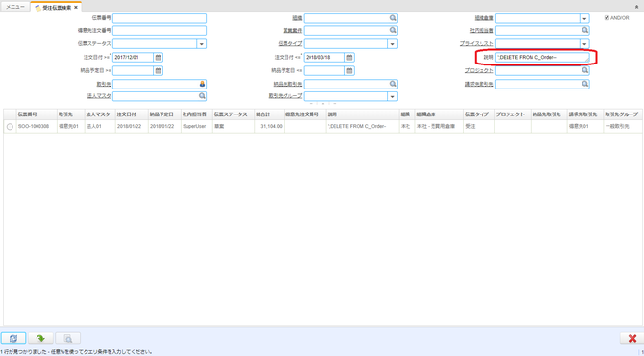644x356 pixels.
Task: Open the 社内担当者 search lookup icon
Action: pos(584,30)
